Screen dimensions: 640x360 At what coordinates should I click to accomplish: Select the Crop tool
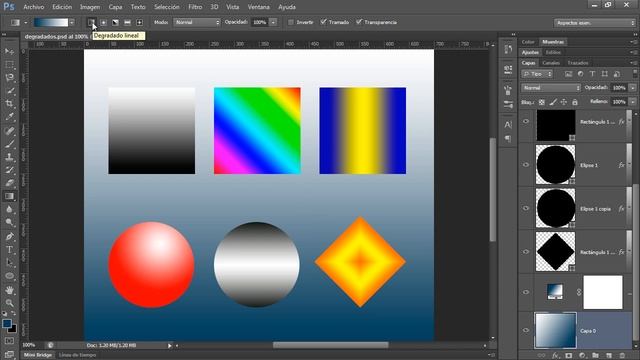coord(9,104)
